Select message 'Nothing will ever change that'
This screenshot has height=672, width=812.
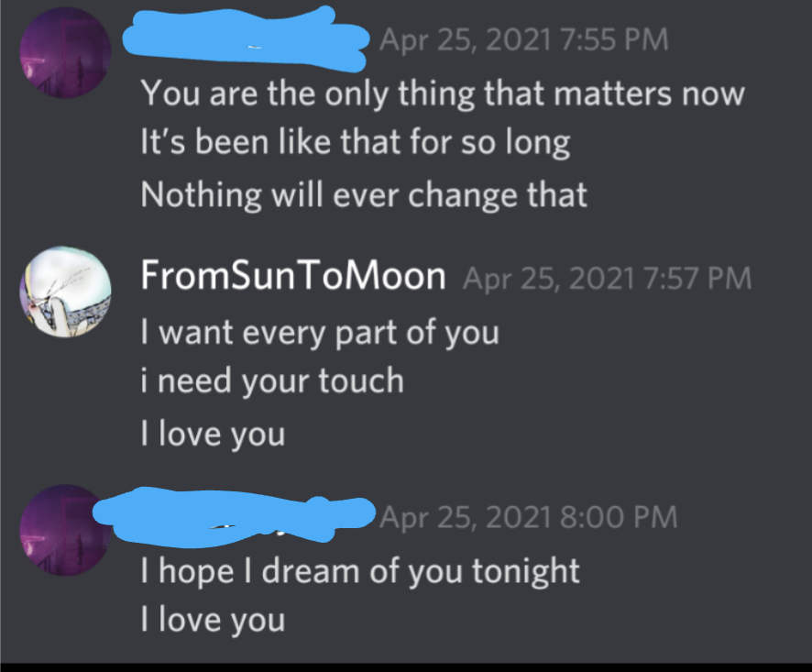coord(364,196)
